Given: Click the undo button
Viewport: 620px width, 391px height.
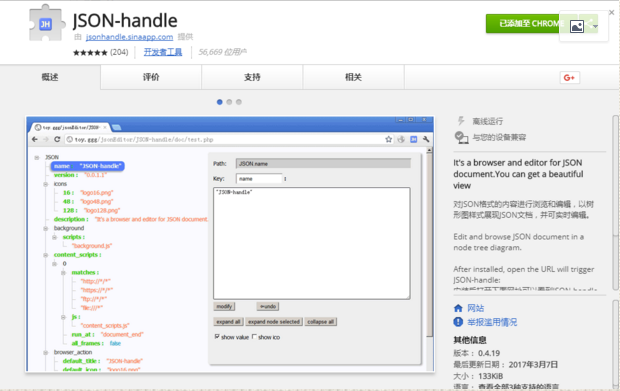Looking at the screenshot, I should click(x=268, y=306).
